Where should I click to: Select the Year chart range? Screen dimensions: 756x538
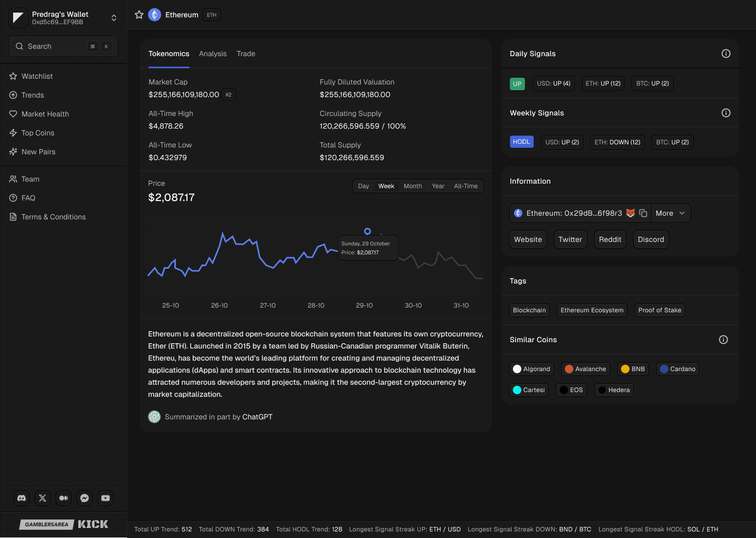(x=438, y=186)
